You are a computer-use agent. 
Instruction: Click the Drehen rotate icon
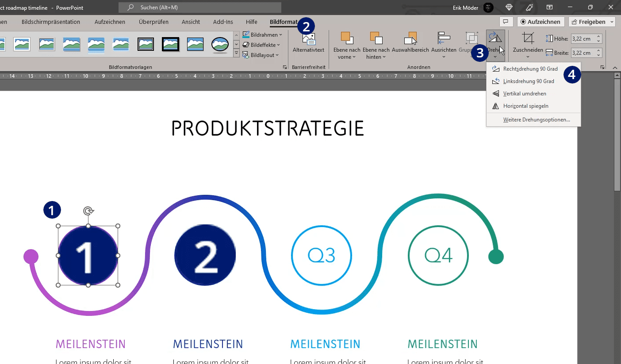[x=495, y=38]
